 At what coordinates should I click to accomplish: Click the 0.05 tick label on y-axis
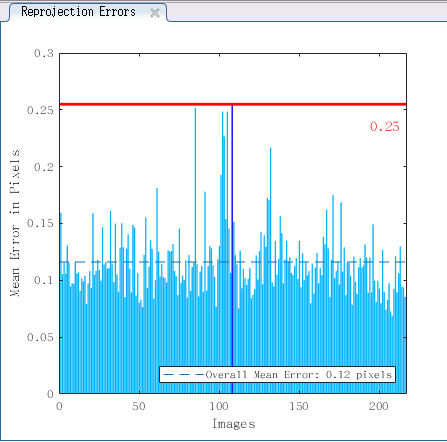40,337
